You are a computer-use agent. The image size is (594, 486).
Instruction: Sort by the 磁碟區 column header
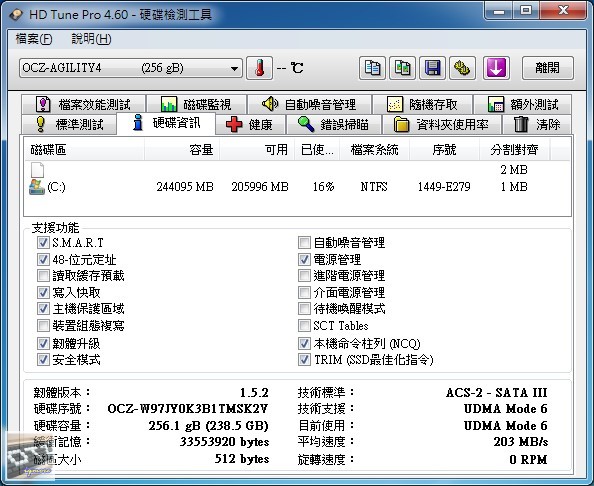coord(84,149)
